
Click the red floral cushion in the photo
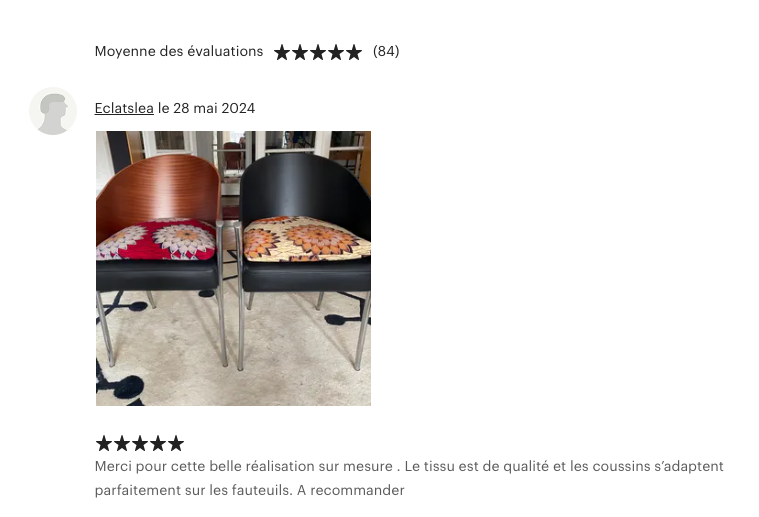click(x=156, y=239)
